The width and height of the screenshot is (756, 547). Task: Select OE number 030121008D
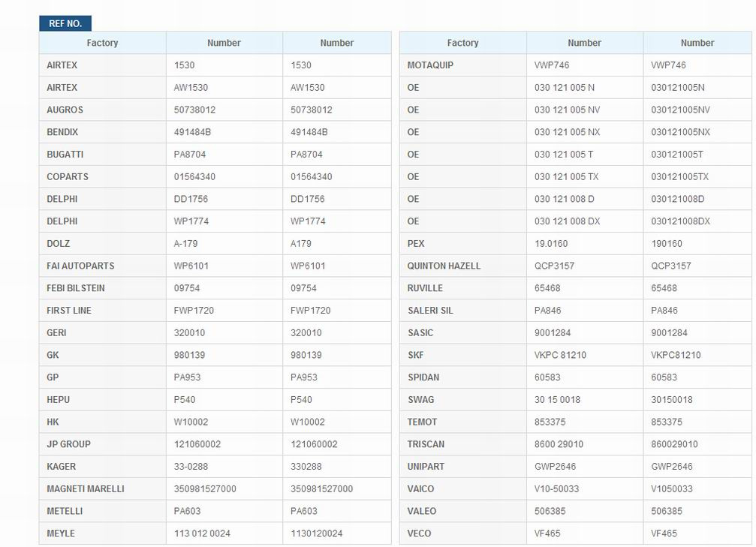677,199
